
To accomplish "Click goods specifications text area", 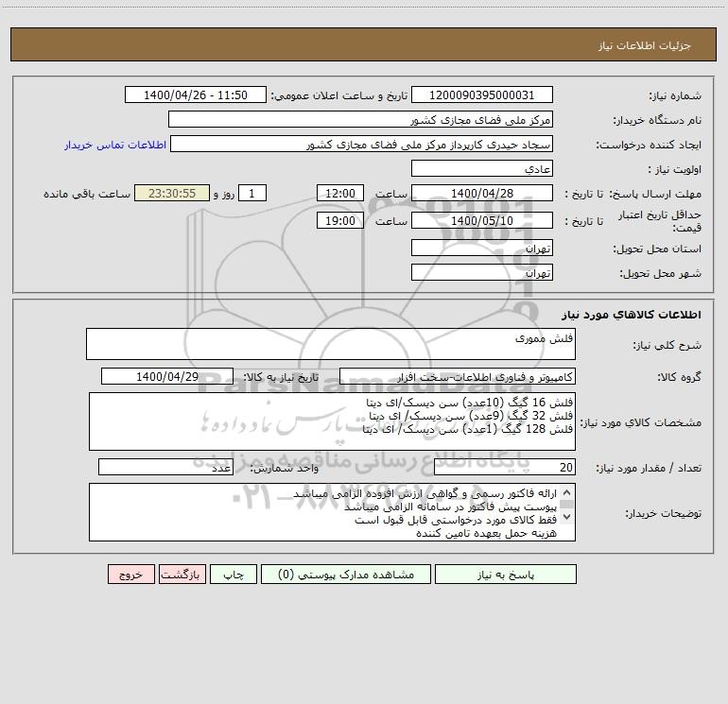I will tap(332, 421).
